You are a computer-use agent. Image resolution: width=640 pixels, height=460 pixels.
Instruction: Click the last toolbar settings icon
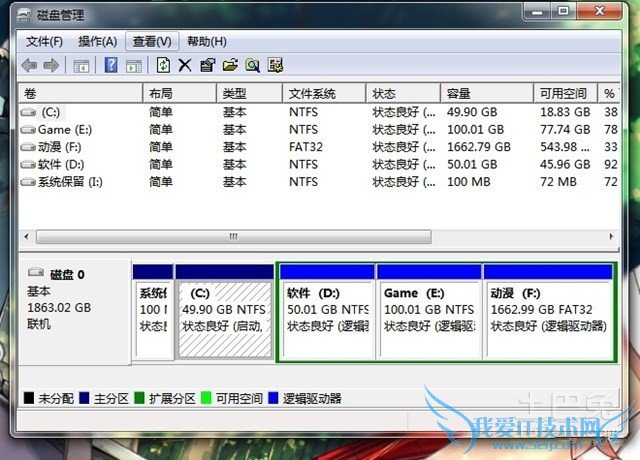[x=276, y=65]
